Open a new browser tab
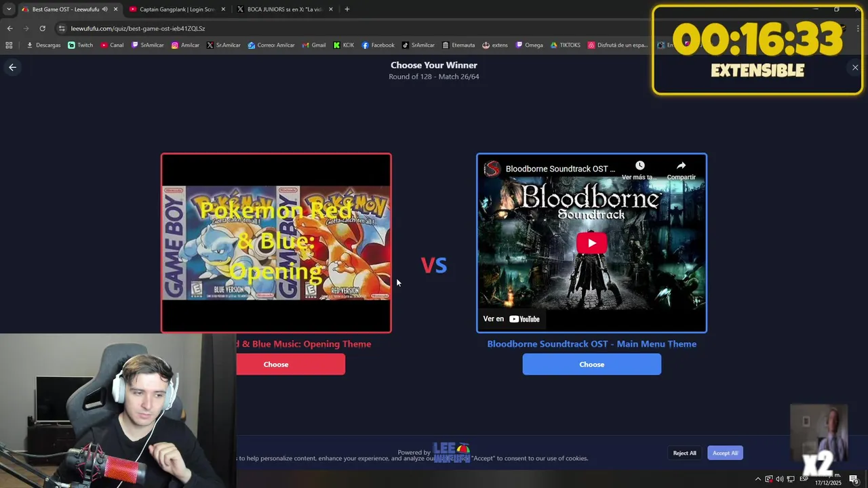868x488 pixels. pos(347,9)
